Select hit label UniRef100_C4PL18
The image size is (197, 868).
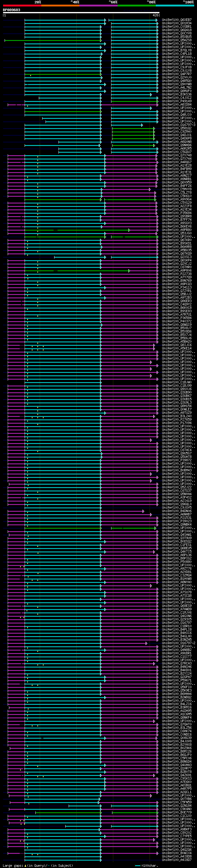pos(176,54)
